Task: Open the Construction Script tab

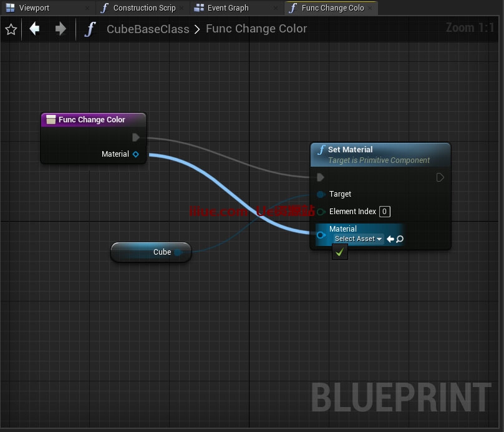Action: (x=144, y=8)
